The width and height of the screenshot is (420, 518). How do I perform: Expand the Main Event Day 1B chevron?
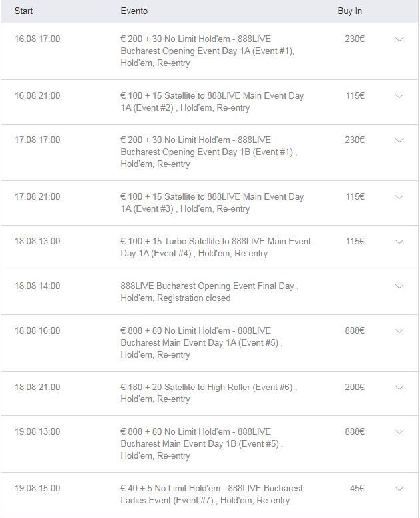click(x=399, y=431)
